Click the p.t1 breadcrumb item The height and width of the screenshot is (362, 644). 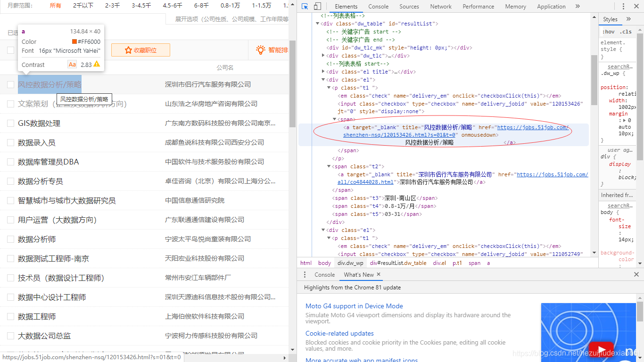457,263
